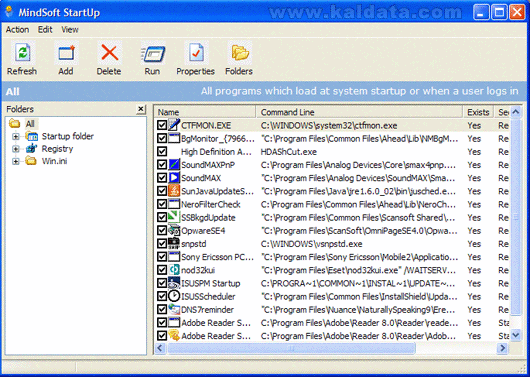Open the View menu
The image size is (530, 377).
70,30
